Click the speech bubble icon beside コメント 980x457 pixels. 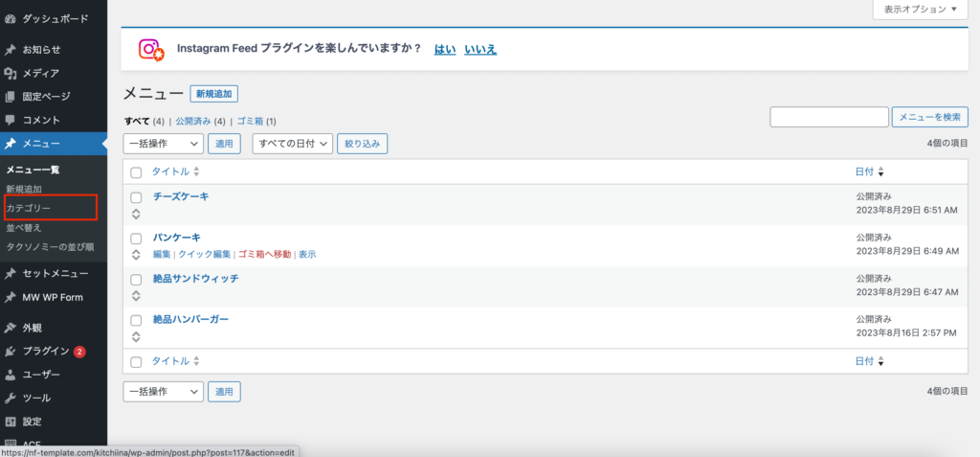[10, 120]
